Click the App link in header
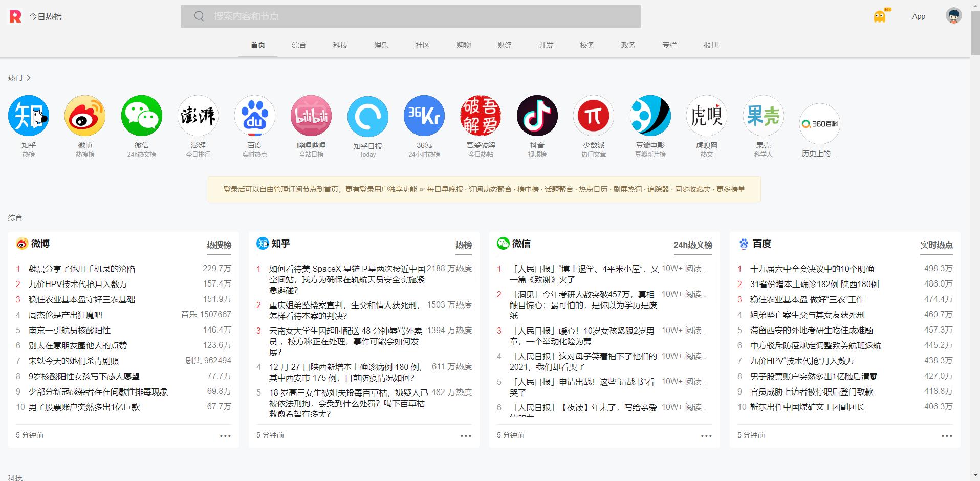 click(919, 16)
